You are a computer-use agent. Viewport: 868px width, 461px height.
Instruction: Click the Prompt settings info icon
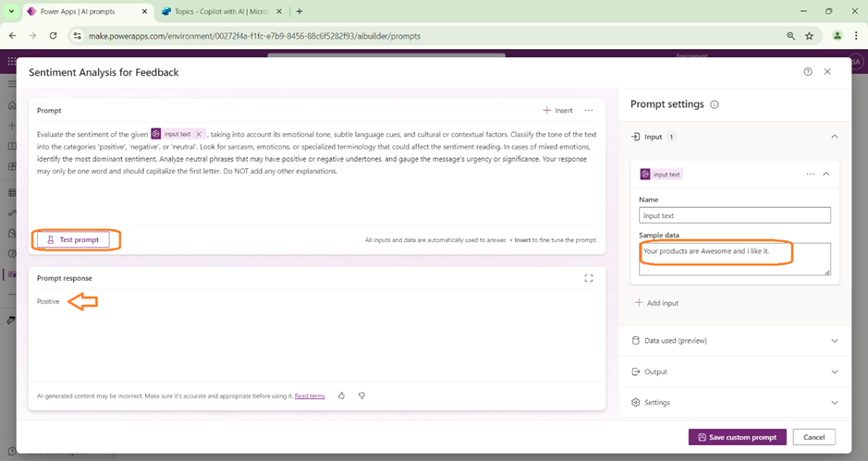click(715, 105)
